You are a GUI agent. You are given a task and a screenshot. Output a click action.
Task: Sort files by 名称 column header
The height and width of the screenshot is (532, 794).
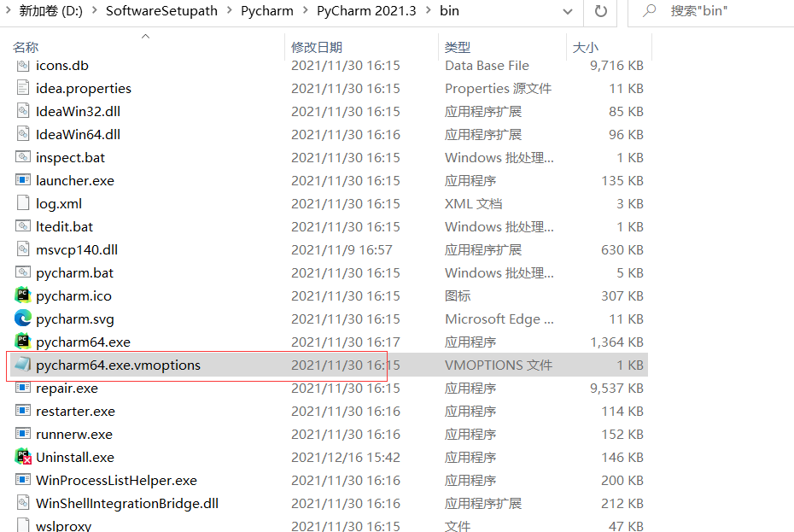(26, 47)
